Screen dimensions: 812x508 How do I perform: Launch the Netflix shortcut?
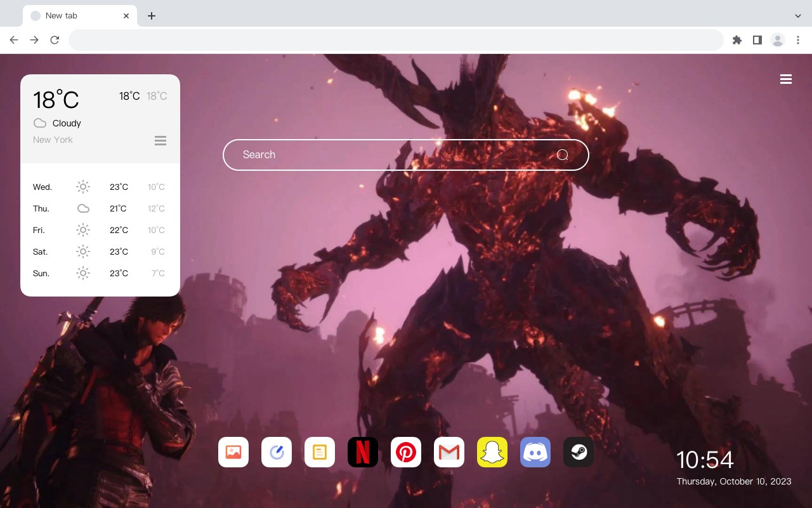363,452
